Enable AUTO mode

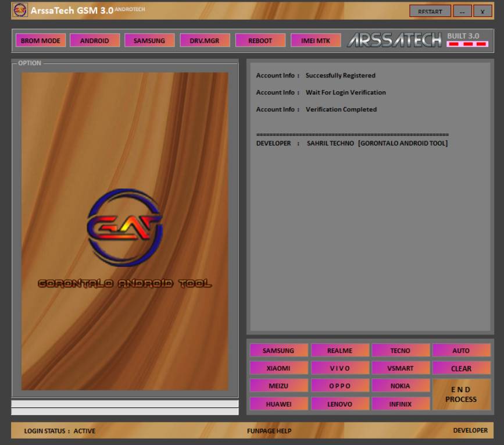click(462, 350)
